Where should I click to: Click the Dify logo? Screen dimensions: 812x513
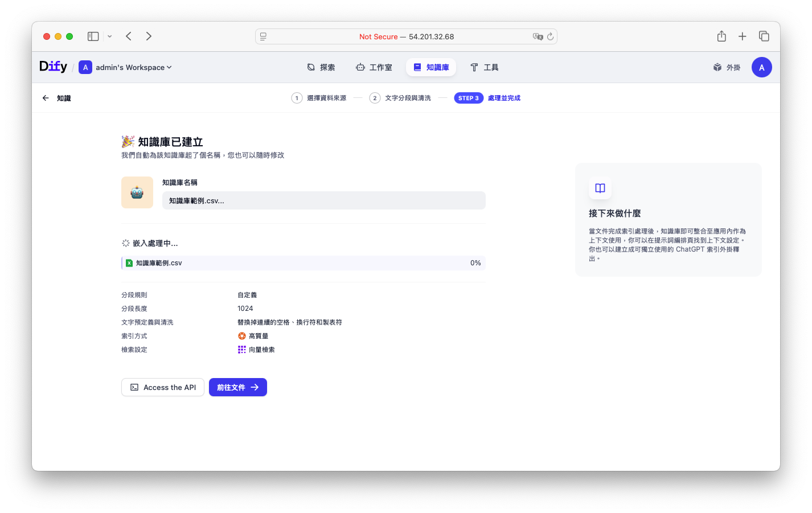53,67
